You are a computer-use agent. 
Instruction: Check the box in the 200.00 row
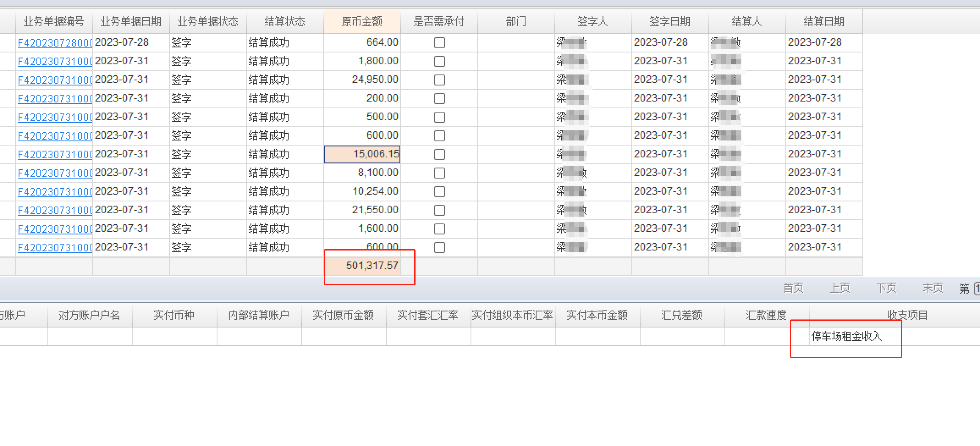(x=440, y=99)
